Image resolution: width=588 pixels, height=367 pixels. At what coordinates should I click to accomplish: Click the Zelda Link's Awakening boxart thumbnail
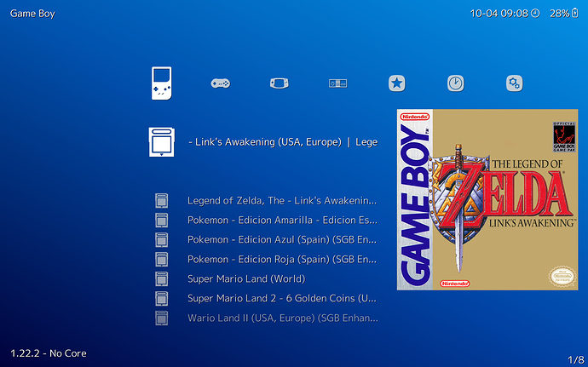click(x=487, y=199)
